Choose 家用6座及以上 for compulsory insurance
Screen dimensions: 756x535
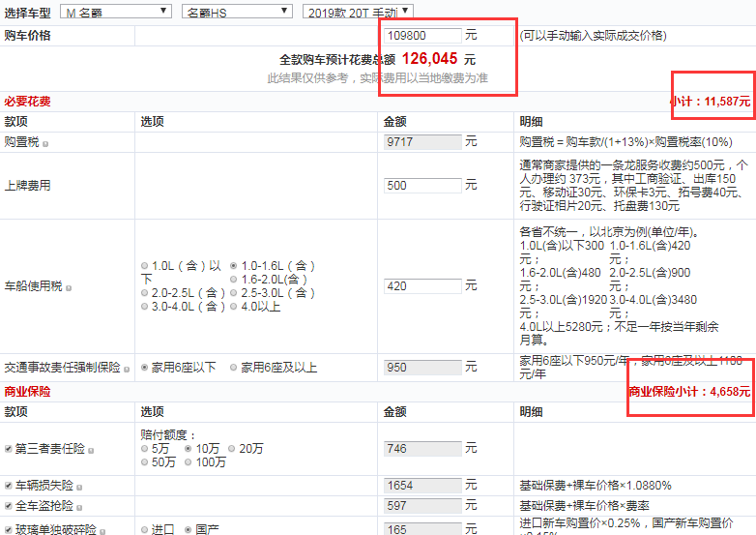[233, 368]
